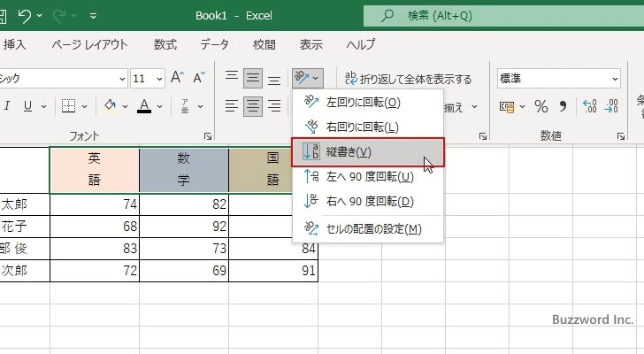Image resolution: width=644 pixels, height=354 pixels.
Task: Click the search box 検索 (Alt+Q)
Action: click(503, 16)
